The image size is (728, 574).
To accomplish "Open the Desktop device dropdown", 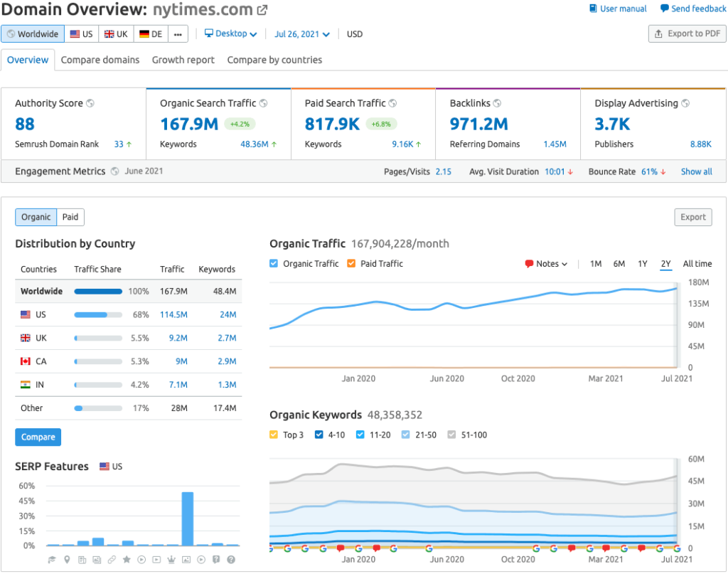I will 230,33.
